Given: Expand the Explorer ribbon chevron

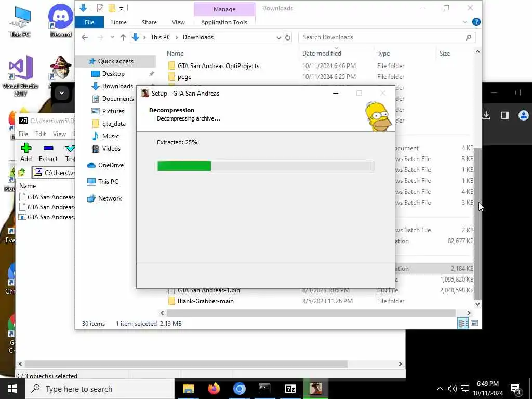Looking at the screenshot, I should [465, 22].
